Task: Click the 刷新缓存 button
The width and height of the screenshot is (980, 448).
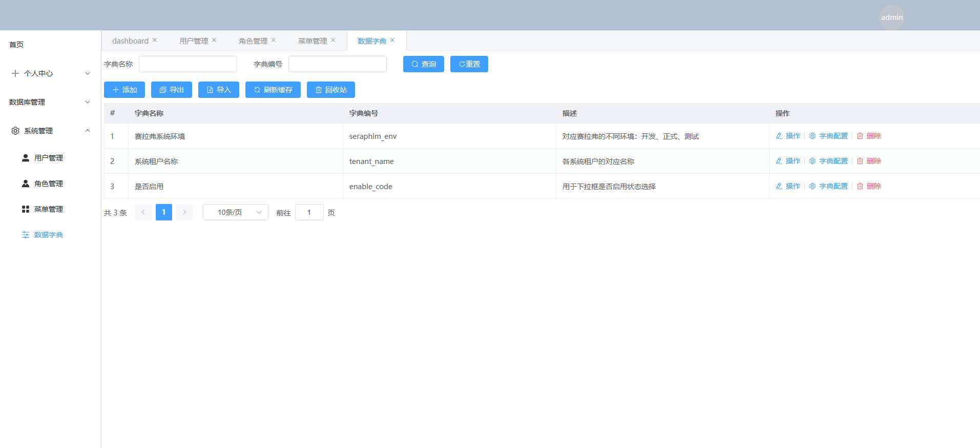Action: 273,90
